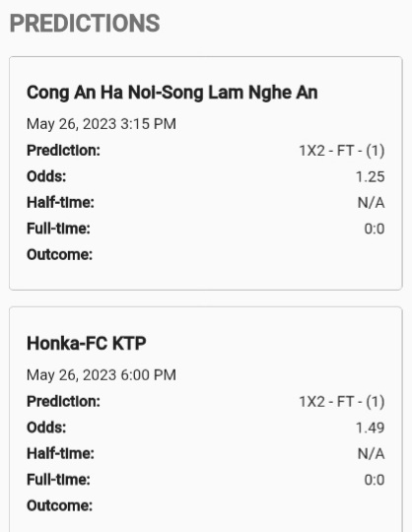Viewport: 412px width, 532px height.
Task: Click the 1X2 - FT - (1) prediction for Honka
Action: (342, 402)
